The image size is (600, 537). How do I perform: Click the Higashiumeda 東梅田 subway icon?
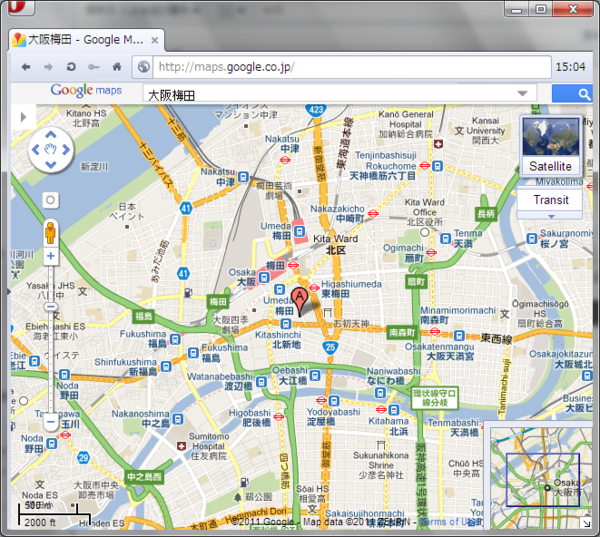click(x=314, y=288)
